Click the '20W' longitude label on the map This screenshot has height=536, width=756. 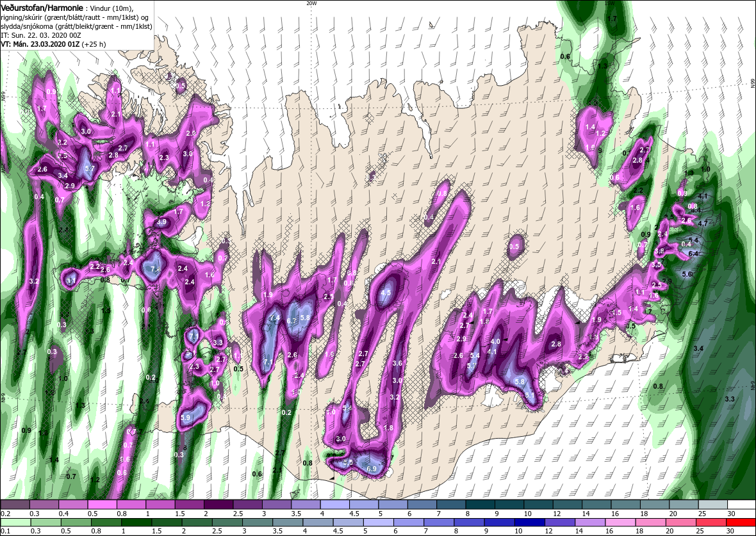point(312,3)
